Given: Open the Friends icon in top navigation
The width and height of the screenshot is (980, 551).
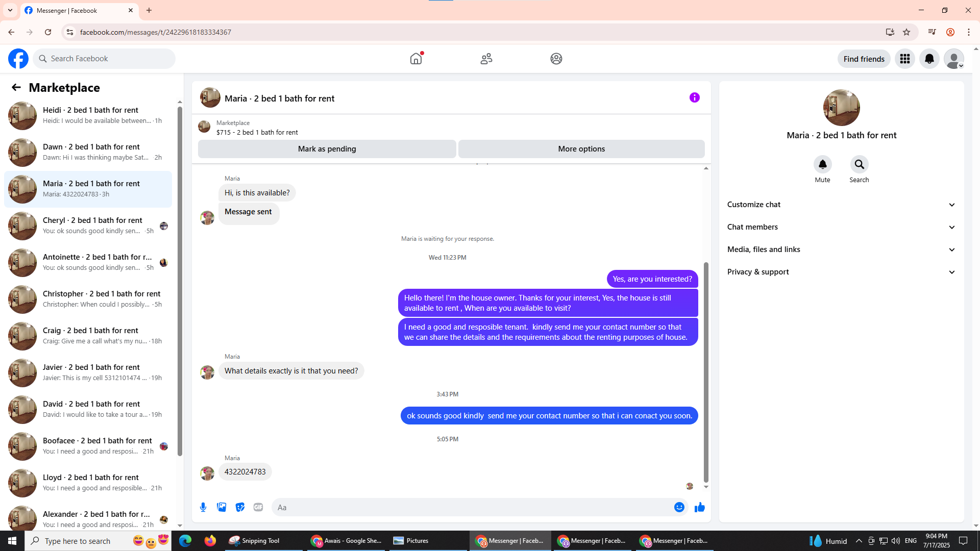Looking at the screenshot, I should pos(486,59).
